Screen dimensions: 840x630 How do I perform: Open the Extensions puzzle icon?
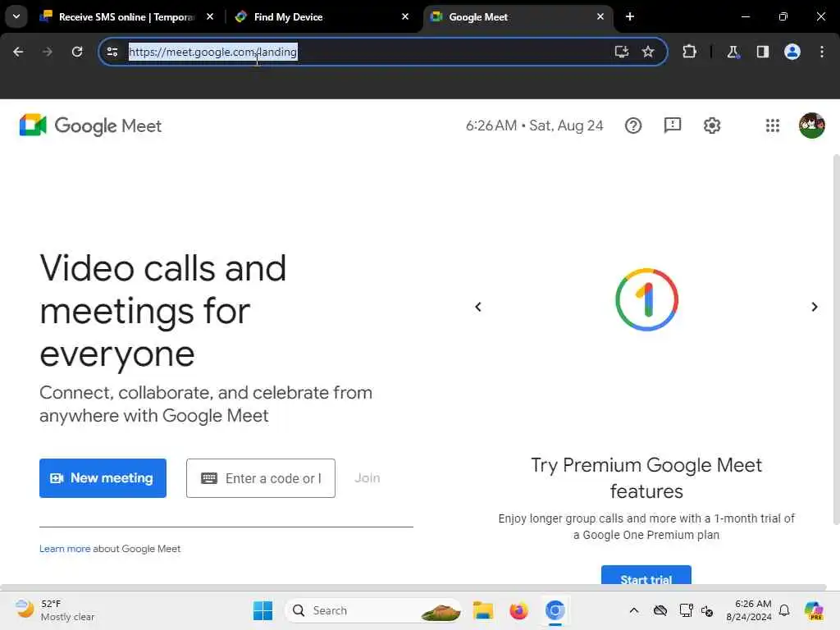(689, 52)
